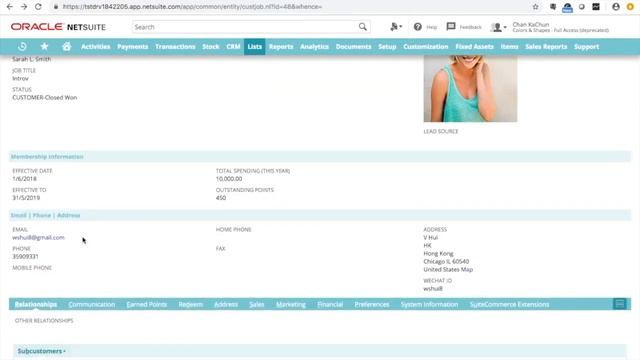Click the search magnifier icon

coord(362,27)
